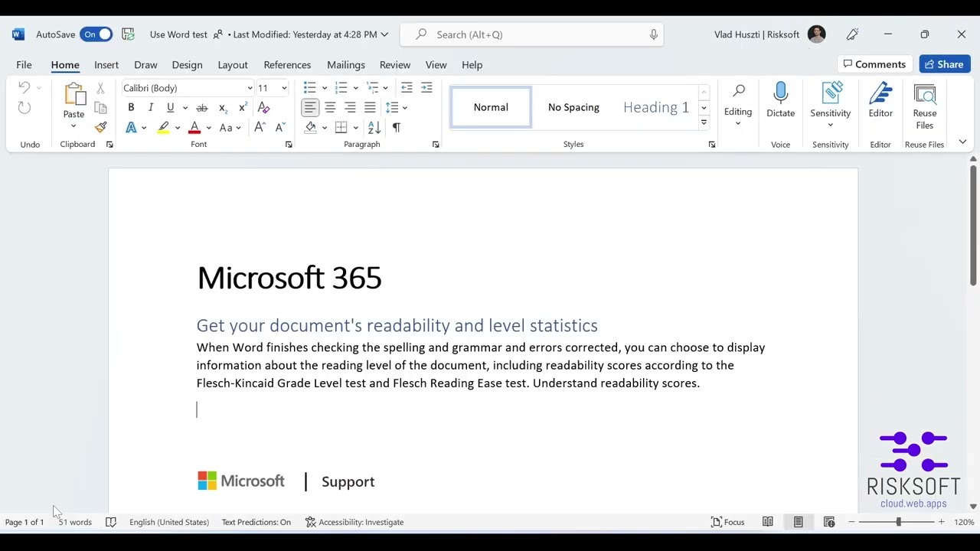Apply the No Spacing style

pos(573,107)
